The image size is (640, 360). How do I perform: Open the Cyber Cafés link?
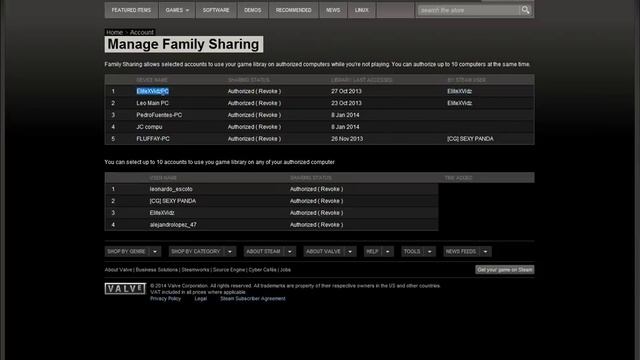[262, 270]
